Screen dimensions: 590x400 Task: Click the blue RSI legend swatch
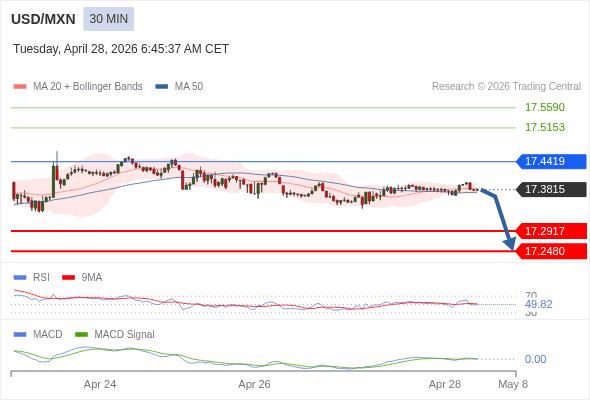click(x=20, y=278)
